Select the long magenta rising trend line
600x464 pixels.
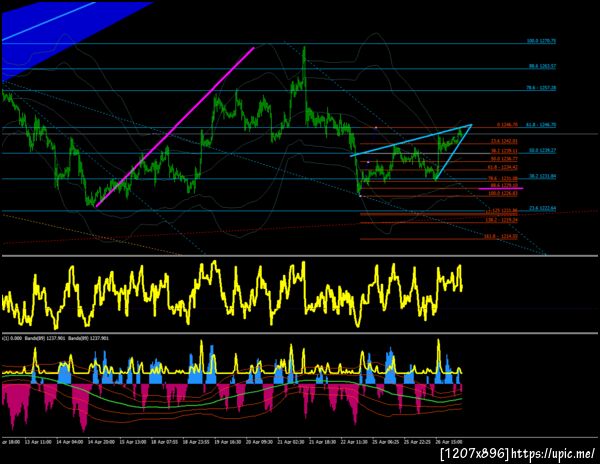click(175, 127)
